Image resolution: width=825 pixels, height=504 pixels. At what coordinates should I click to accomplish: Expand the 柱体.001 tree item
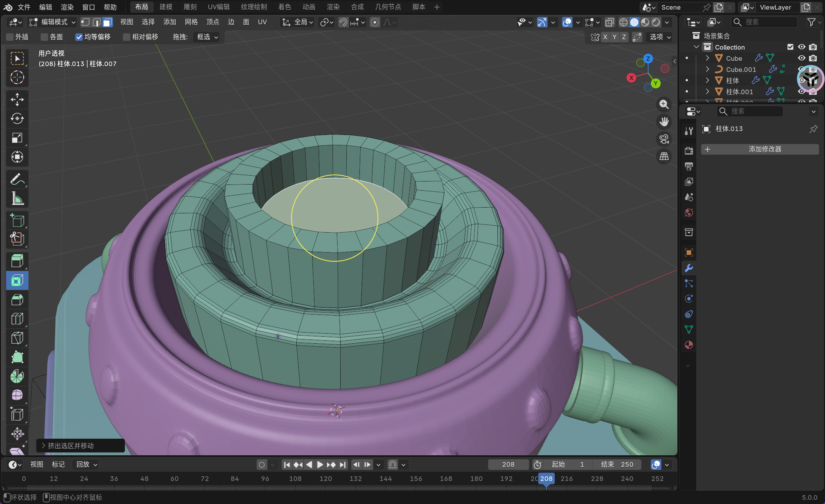[x=707, y=91]
